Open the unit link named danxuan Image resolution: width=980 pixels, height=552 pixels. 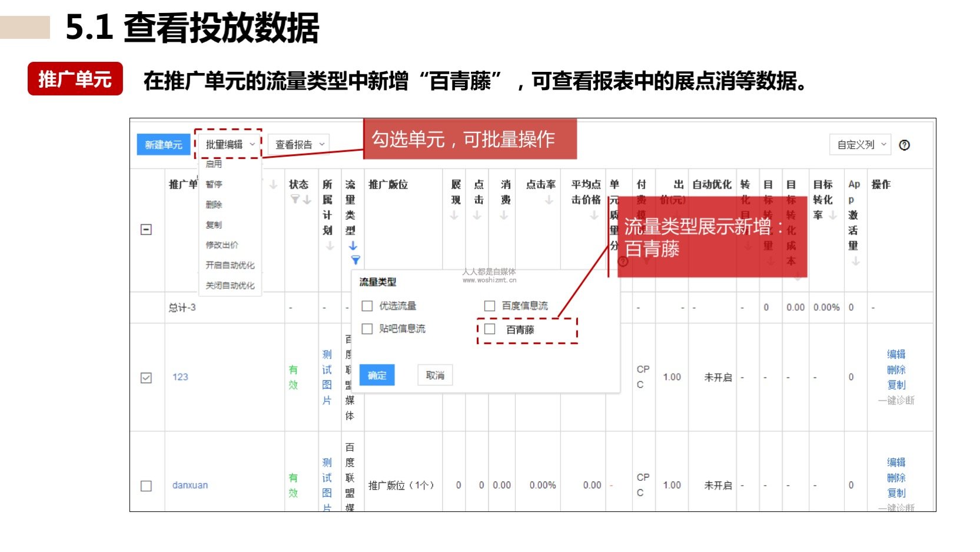(190, 485)
